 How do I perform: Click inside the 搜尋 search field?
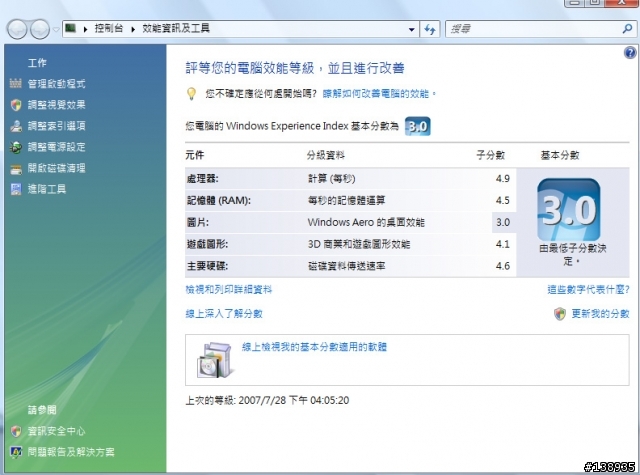pos(533,29)
